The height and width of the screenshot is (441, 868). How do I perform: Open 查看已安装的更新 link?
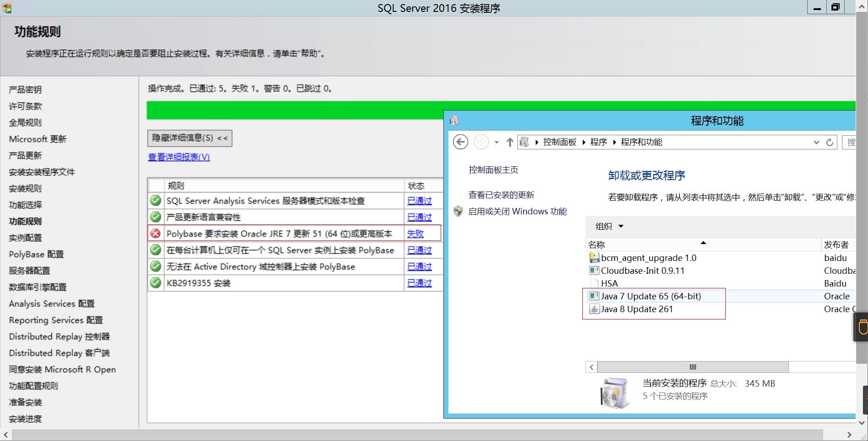501,195
